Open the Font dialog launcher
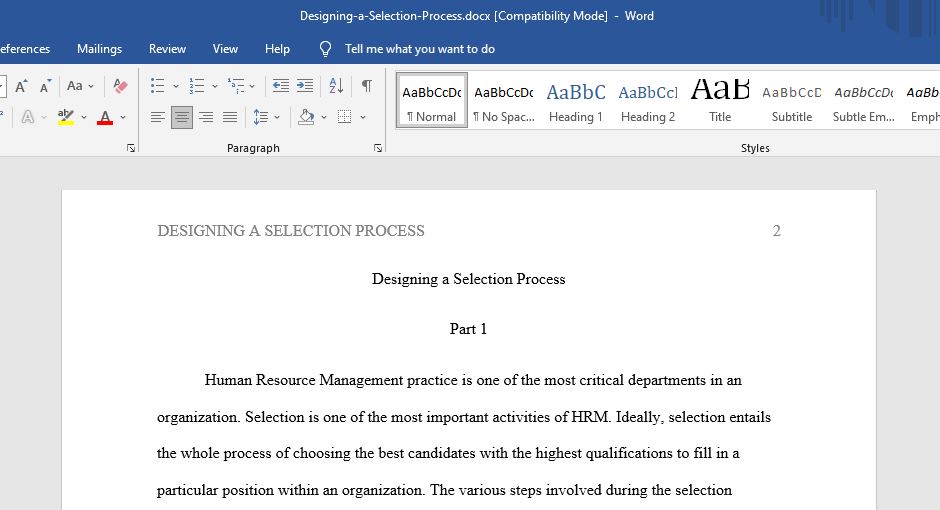 coord(131,148)
